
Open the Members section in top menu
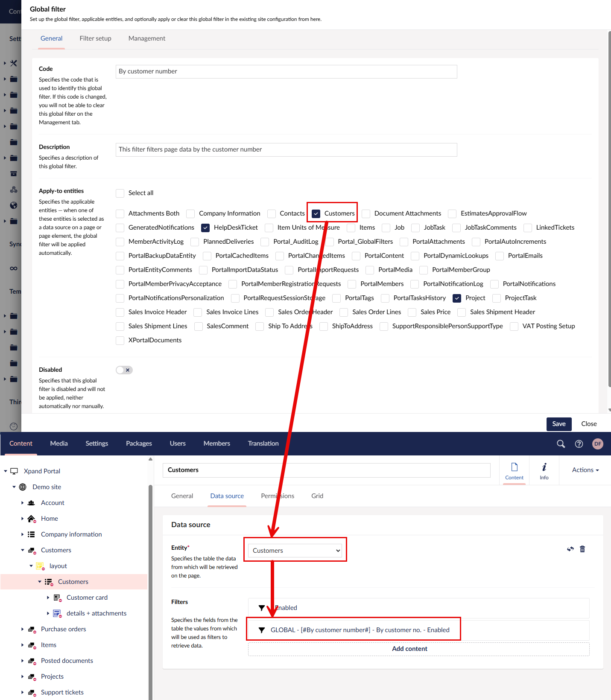coord(216,443)
